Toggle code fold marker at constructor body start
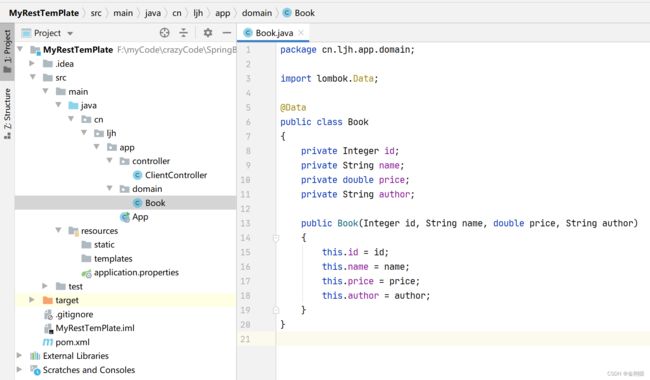The width and height of the screenshot is (650, 380). (276, 238)
